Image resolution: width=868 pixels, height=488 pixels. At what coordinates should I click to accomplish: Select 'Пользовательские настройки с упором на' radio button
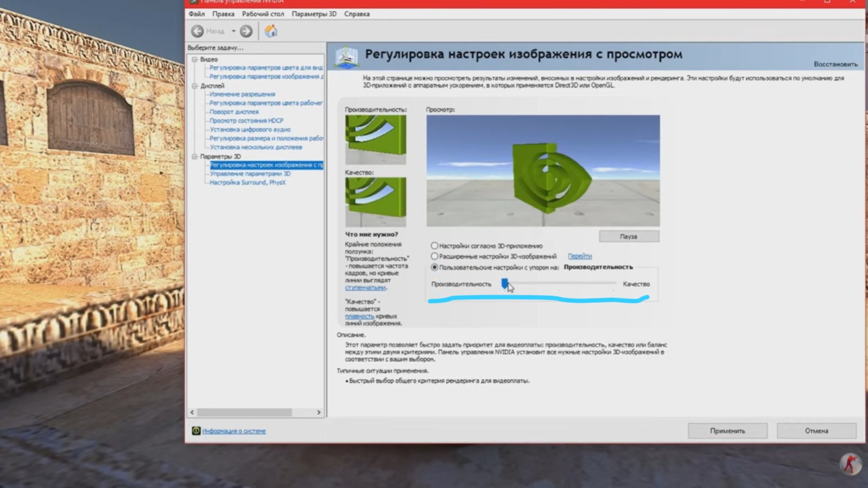tap(434, 267)
